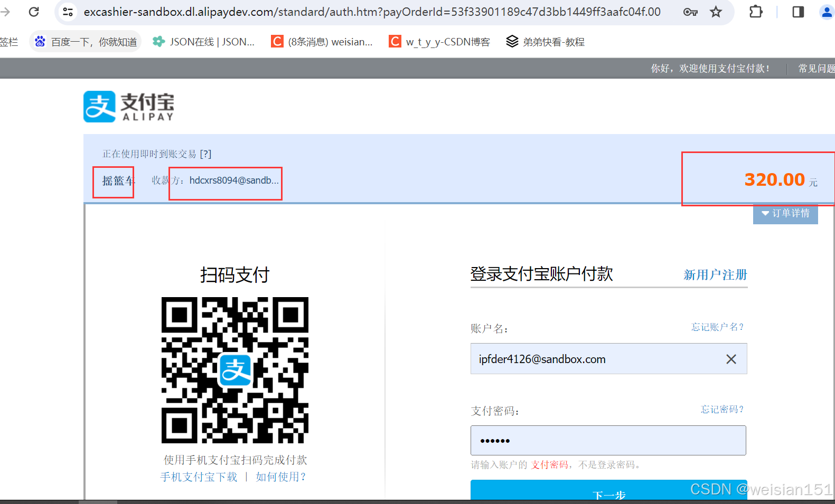Click the saved password key icon

(690, 12)
